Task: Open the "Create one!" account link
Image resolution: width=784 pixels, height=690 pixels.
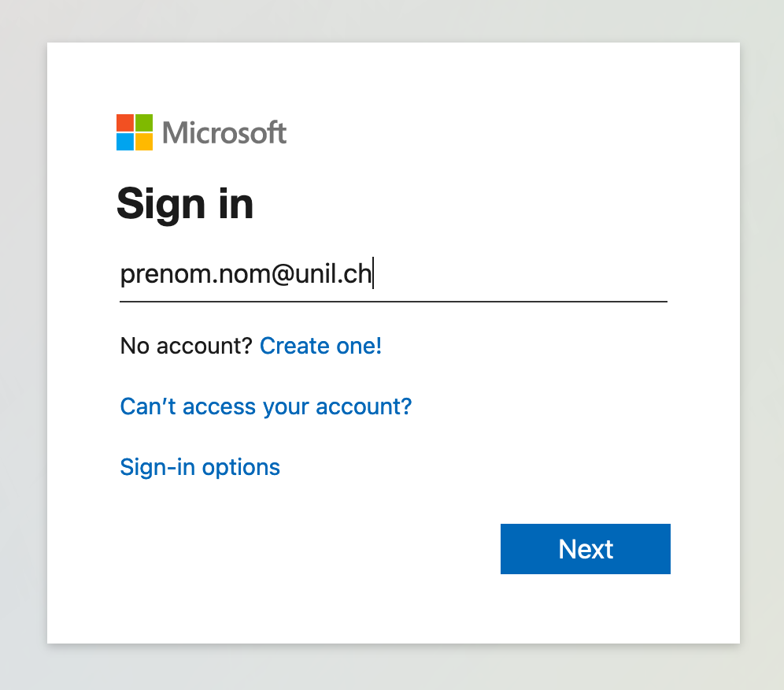Action: 320,345
